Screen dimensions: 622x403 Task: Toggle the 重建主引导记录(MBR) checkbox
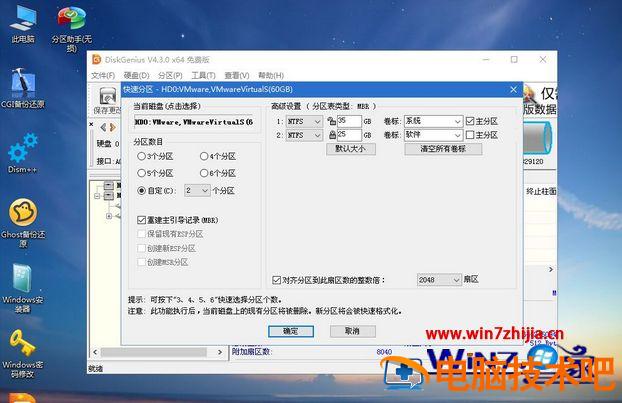coord(141,219)
